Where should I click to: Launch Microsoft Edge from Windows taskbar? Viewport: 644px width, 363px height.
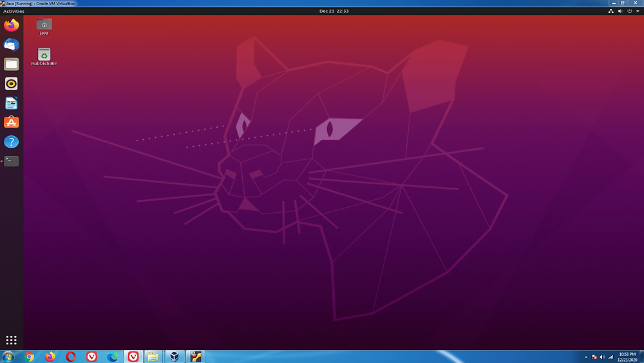pyautogui.click(x=112, y=357)
